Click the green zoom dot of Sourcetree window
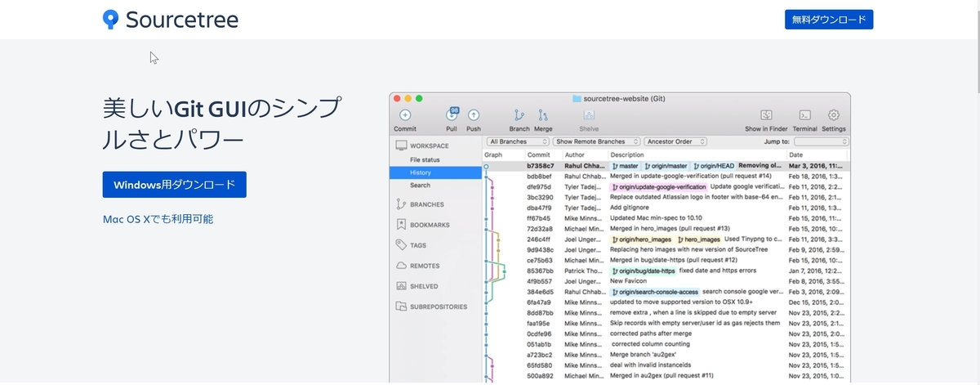 click(419, 99)
